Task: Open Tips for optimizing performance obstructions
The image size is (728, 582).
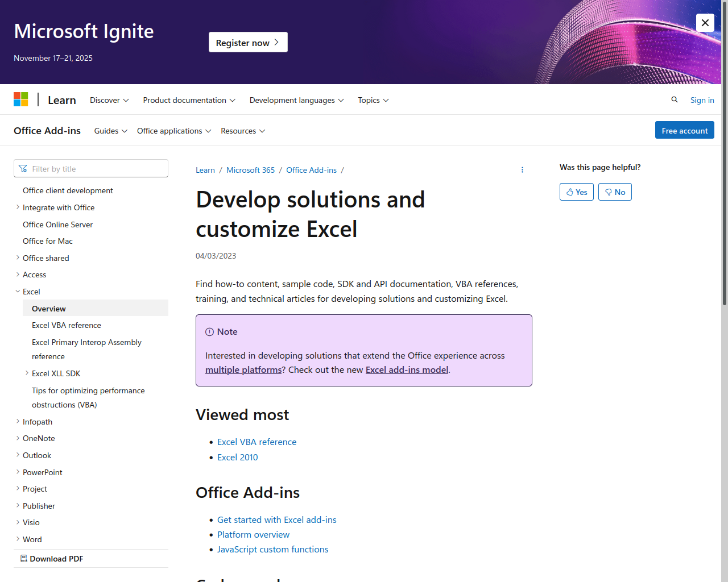Action: click(88, 397)
